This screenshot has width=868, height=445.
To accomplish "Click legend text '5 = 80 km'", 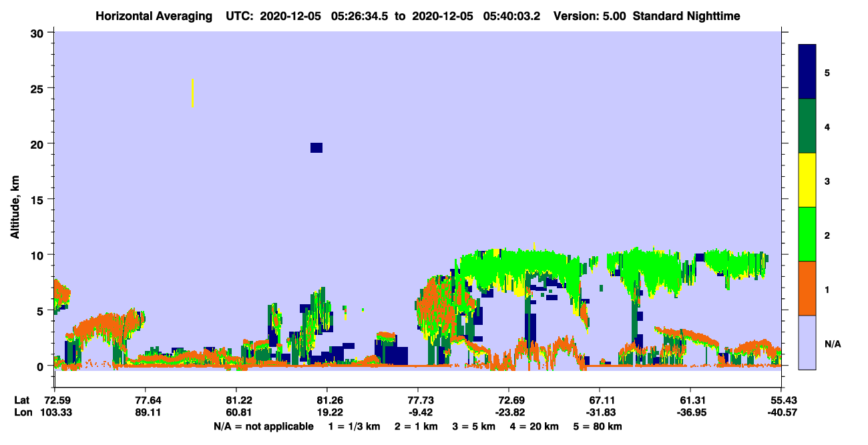I will (x=597, y=426).
